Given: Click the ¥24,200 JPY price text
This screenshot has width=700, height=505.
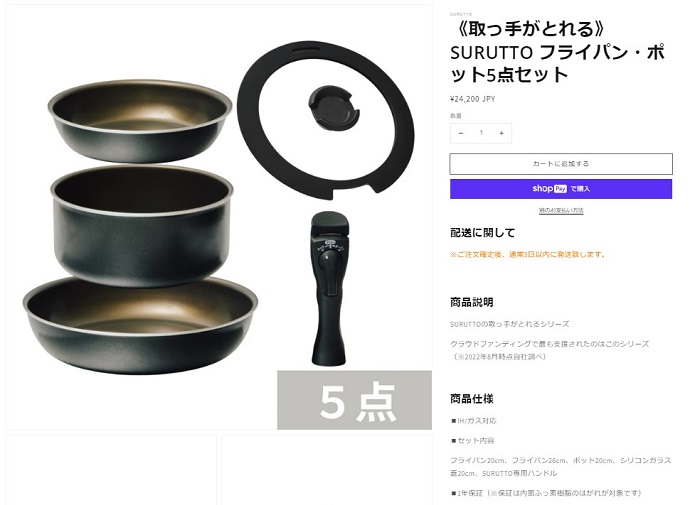Looking at the screenshot, I should (473, 99).
